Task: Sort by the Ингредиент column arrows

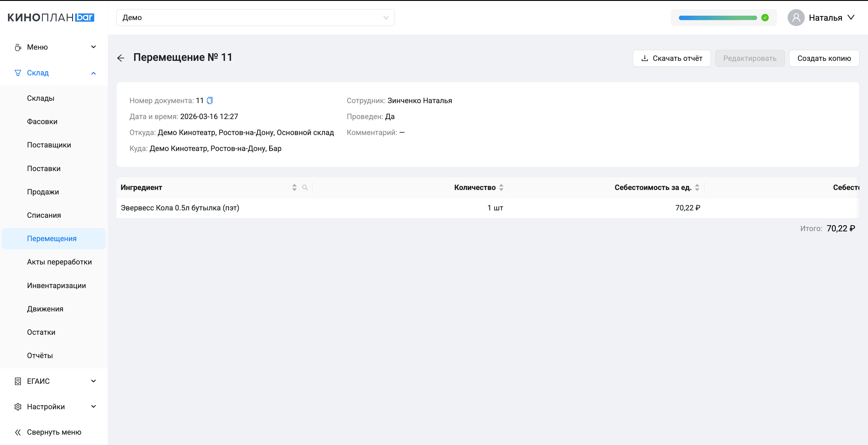Action: 294,187
